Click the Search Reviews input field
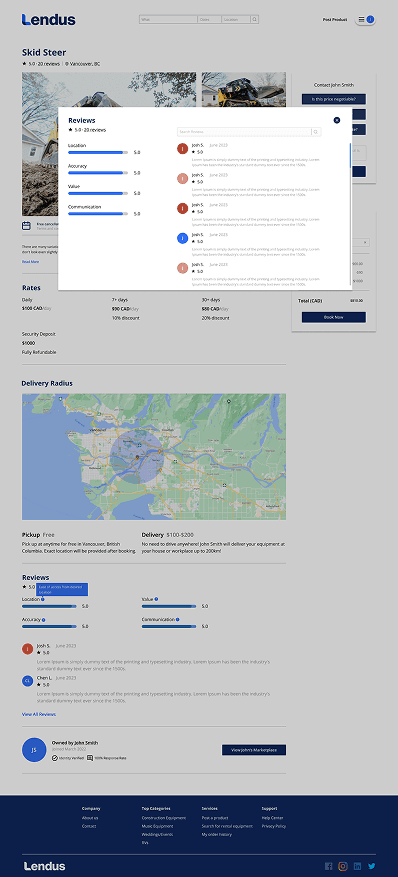Image resolution: width=398 pixels, height=877 pixels. click(244, 132)
